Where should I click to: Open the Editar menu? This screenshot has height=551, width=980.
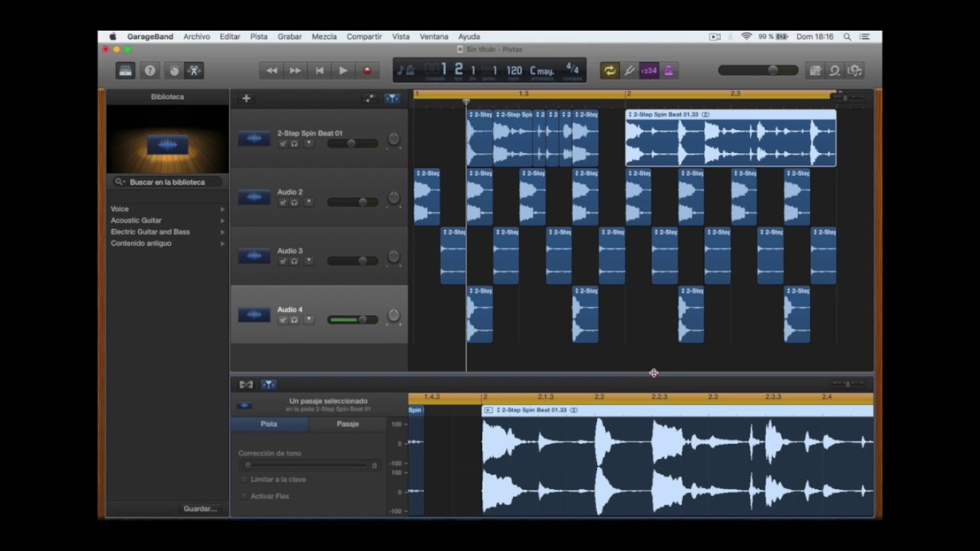click(230, 37)
